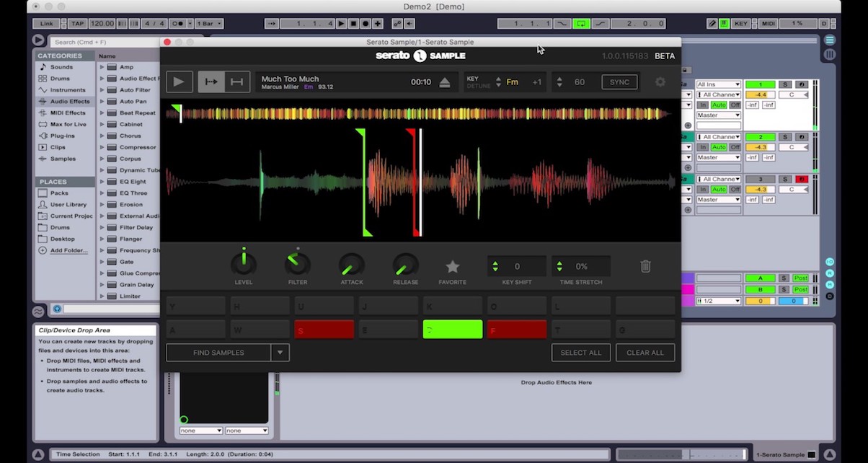Click the Link button in toolbar
This screenshot has height=463, width=868.
coord(47,24)
